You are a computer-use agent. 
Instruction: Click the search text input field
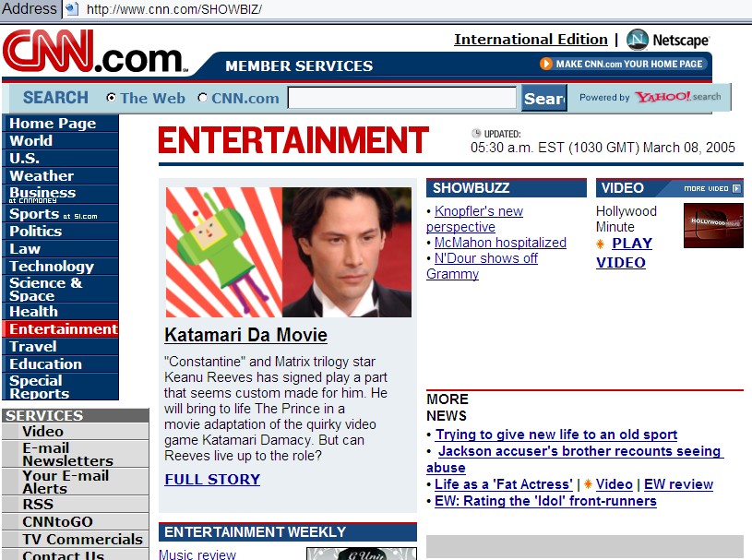(x=401, y=98)
